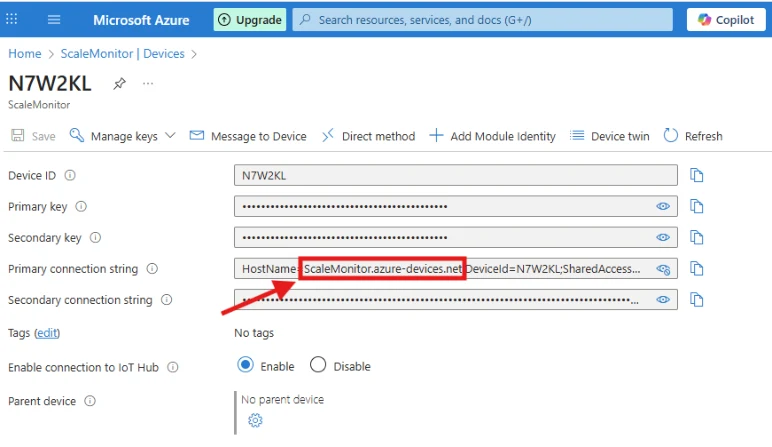Open the portal hamburger menu

pyautogui.click(x=54, y=20)
